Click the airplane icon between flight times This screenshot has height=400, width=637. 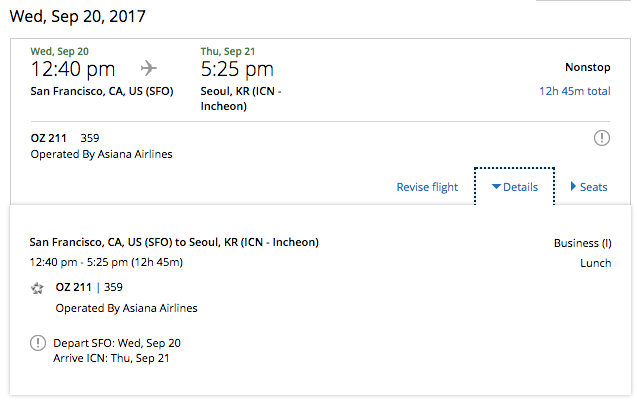(x=149, y=68)
